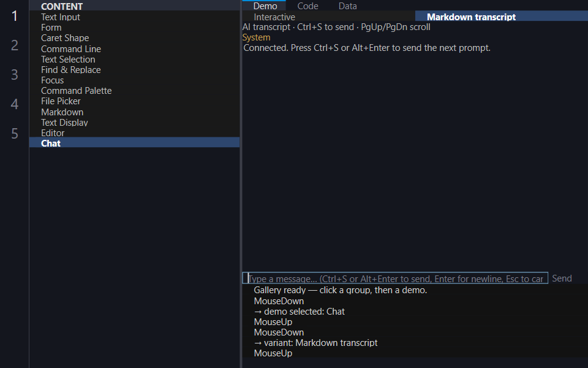Screen dimensions: 588x368
Task: Open the Text Display demo
Action: click(134, 123)
